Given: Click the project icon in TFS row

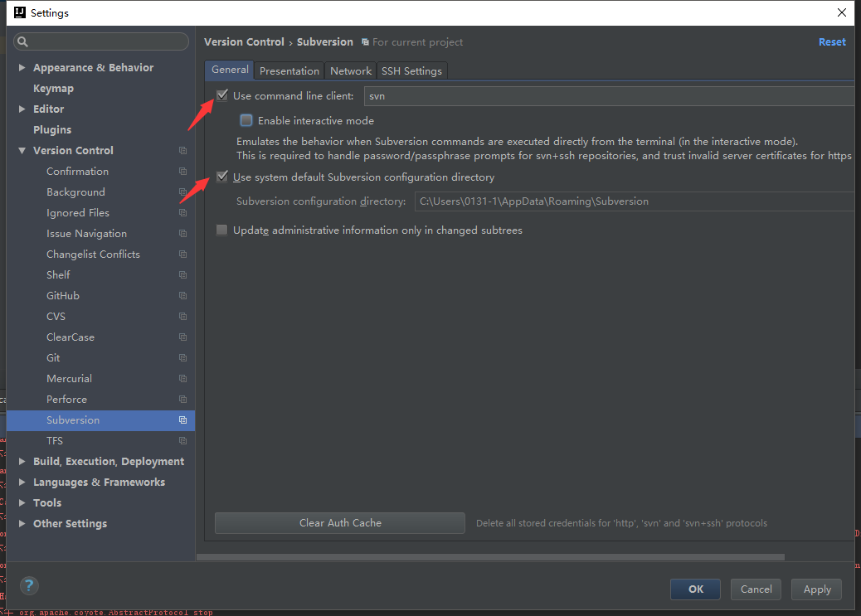Looking at the screenshot, I should click(x=182, y=441).
